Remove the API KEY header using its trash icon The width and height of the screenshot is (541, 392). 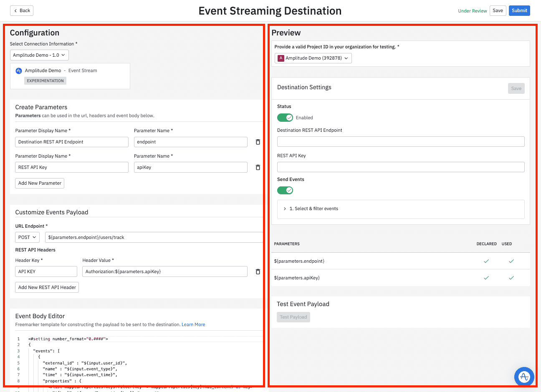(258, 271)
